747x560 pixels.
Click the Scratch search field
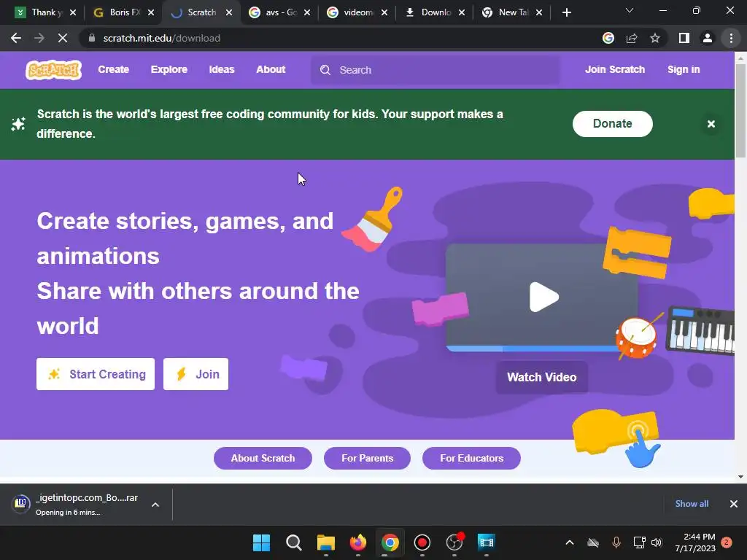click(436, 70)
